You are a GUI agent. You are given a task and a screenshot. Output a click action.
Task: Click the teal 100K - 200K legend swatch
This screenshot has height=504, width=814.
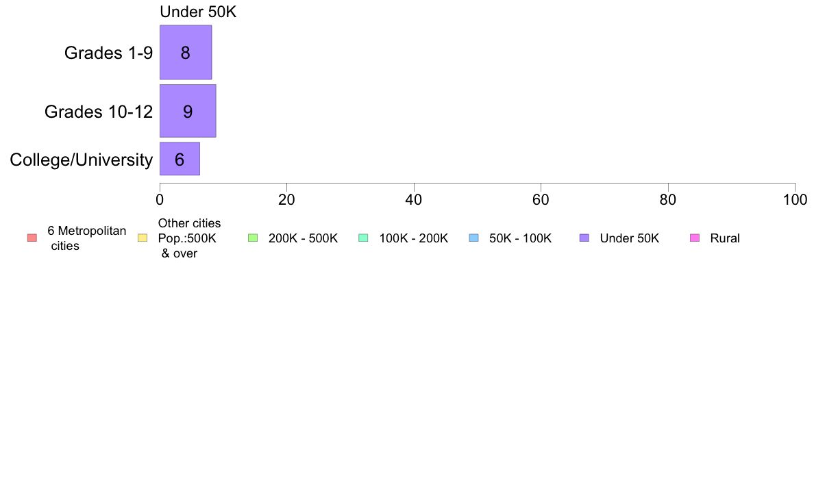[363, 238]
